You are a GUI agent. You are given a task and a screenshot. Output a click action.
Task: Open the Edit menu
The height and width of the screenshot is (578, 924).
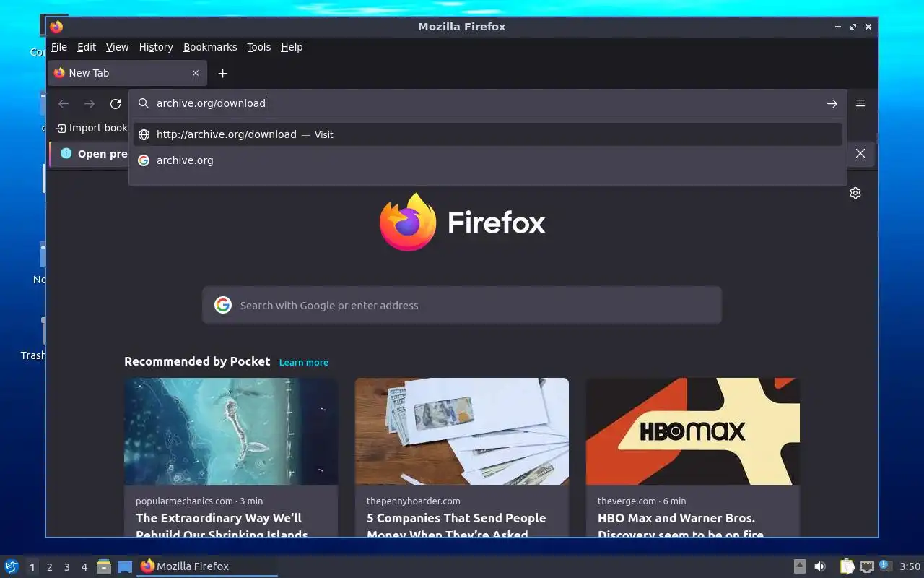point(87,47)
